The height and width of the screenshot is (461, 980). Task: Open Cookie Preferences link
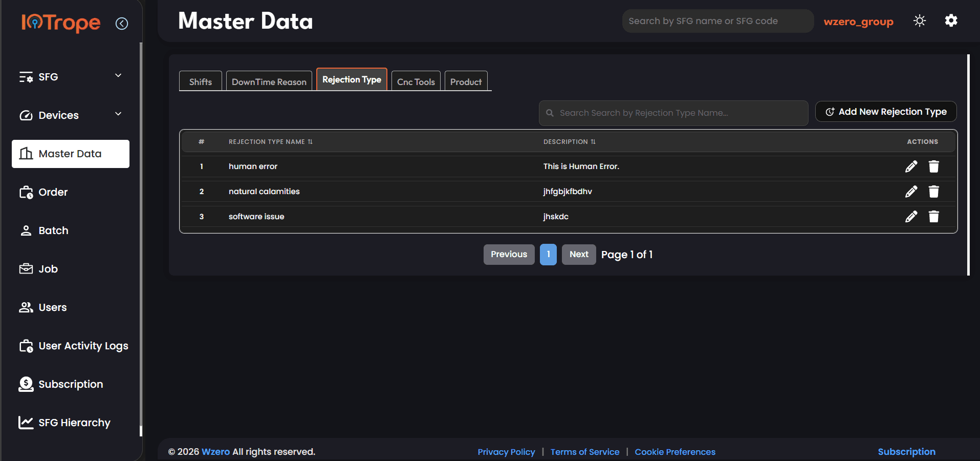coord(675,452)
